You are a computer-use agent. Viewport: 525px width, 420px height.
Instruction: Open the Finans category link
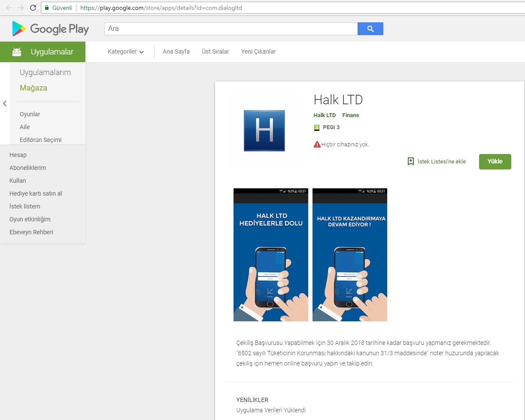(x=350, y=115)
